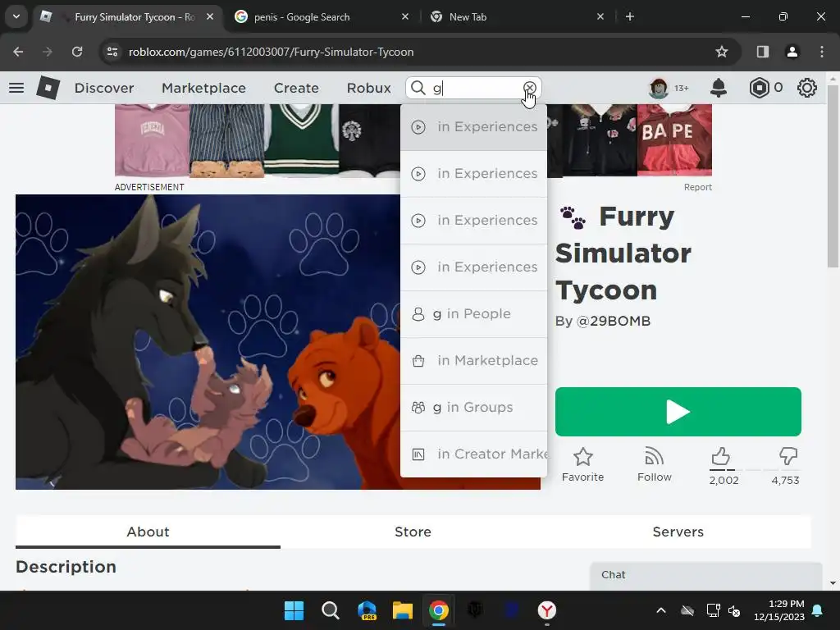Open Chrome three-dot menu
This screenshot has height=630, width=840.
point(822,52)
